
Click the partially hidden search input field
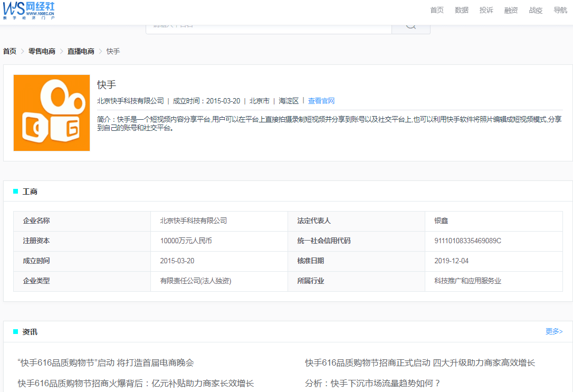269,28
